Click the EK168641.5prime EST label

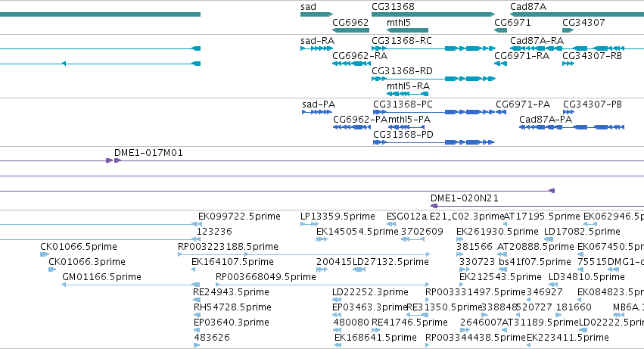(376, 338)
